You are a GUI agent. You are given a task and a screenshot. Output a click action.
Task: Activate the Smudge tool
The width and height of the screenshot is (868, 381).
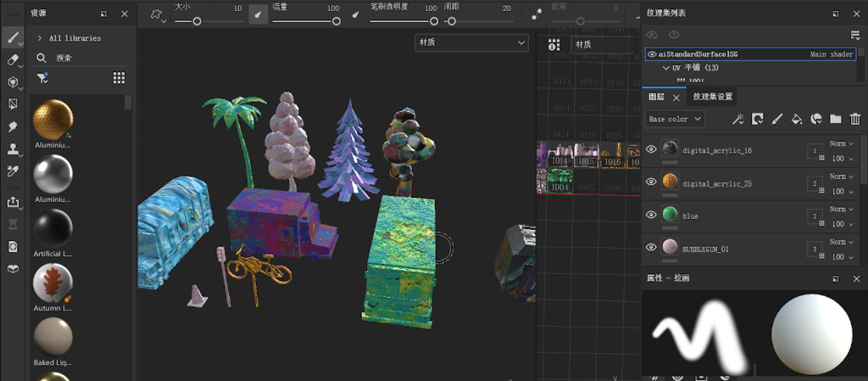13,126
